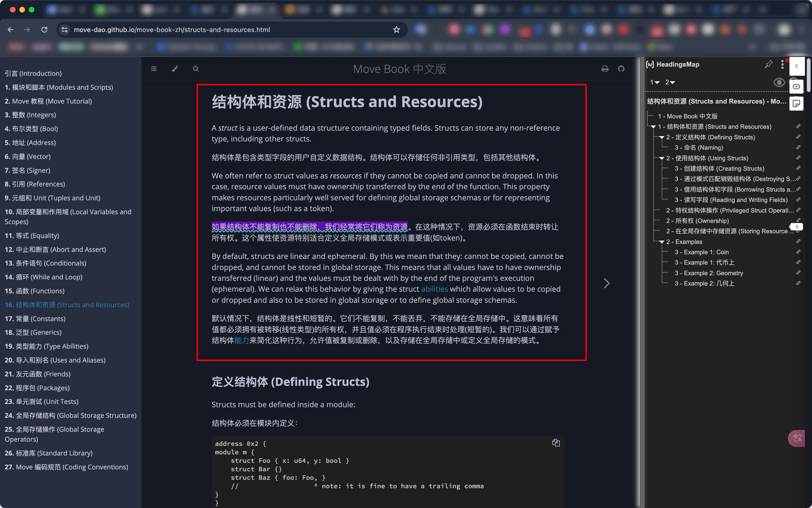812x508 pixels.
Task: Bookmark this page with the star icon
Action: 397,30
